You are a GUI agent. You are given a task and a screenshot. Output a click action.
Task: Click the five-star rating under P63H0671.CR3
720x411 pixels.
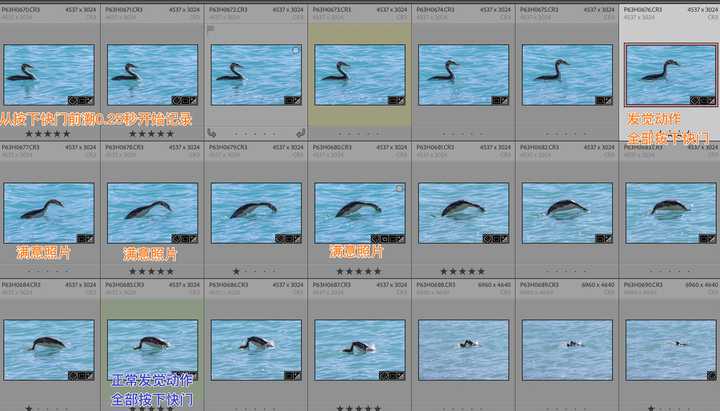(152, 134)
